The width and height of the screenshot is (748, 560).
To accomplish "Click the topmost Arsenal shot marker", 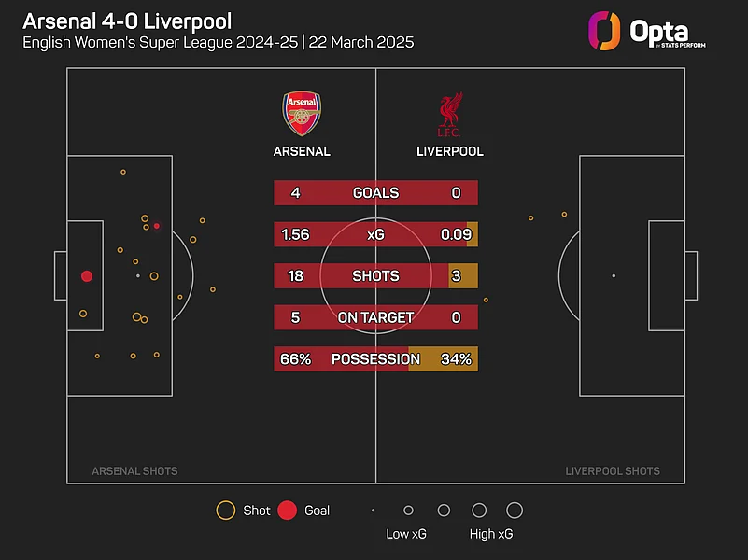I will [123, 172].
